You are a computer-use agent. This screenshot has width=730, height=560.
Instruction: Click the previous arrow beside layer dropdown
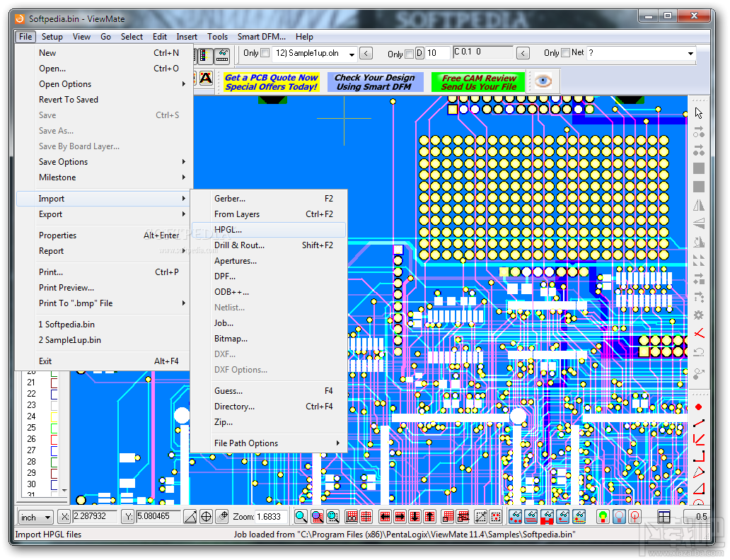tap(366, 54)
